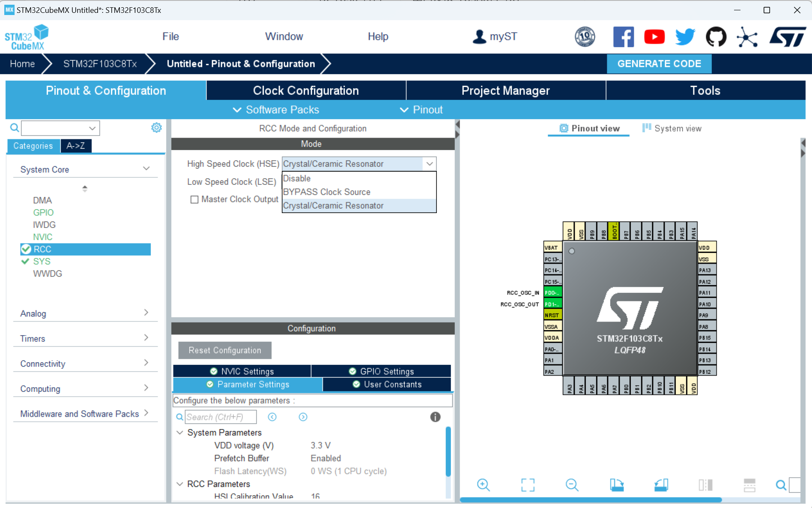Rotate the chip clockwise
The height and width of the screenshot is (508, 812).
click(617, 485)
